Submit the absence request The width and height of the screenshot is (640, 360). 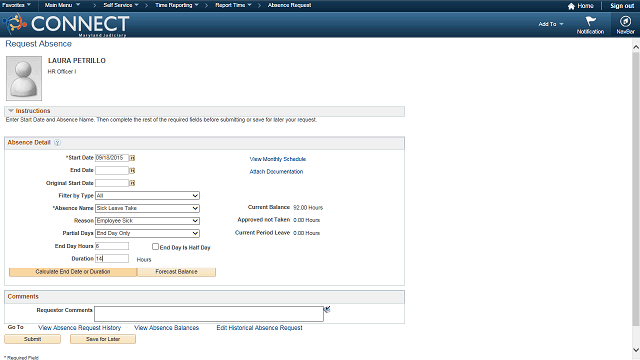click(33, 339)
